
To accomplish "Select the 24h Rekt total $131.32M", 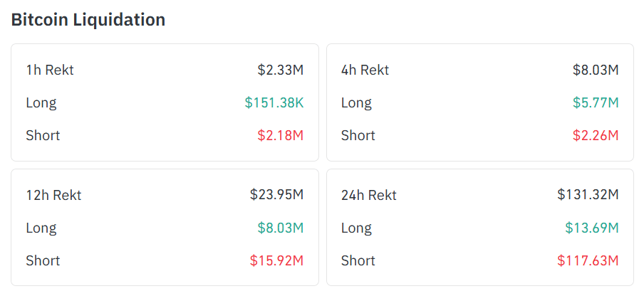I will click(x=588, y=195).
